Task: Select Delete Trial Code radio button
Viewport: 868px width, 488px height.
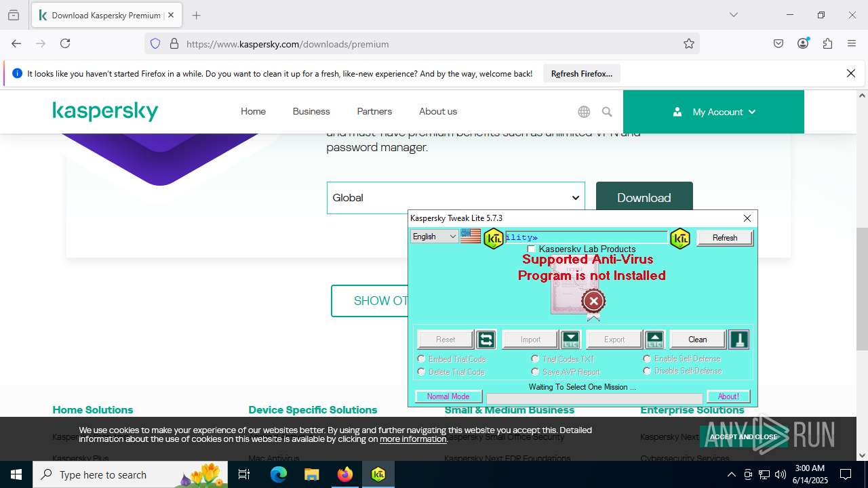Action: pos(421,371)
